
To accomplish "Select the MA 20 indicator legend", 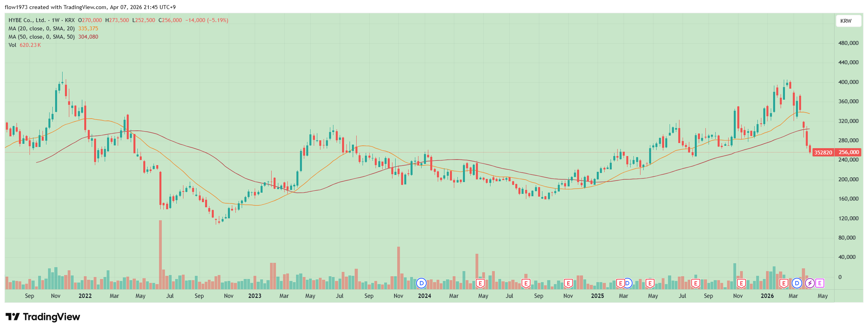I will [x=42, y=28].
